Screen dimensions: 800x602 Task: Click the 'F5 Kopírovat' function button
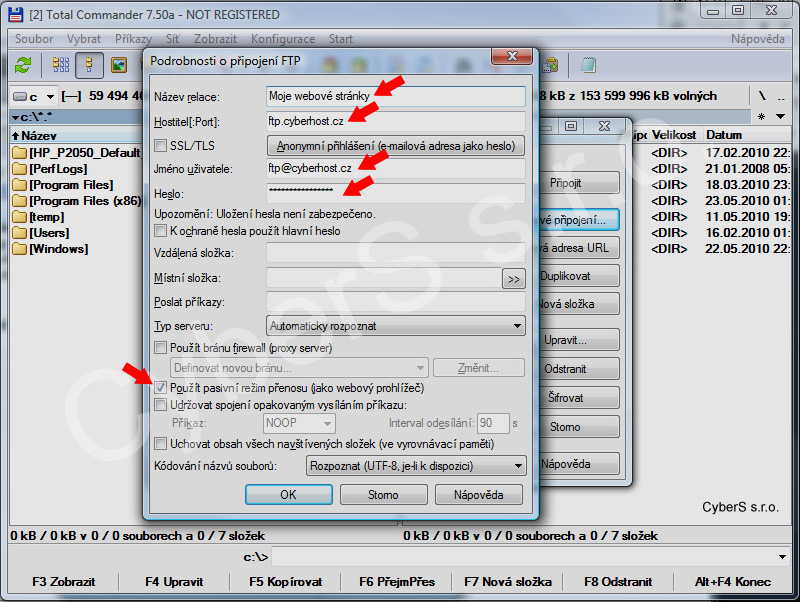click(x=286, y=582)
